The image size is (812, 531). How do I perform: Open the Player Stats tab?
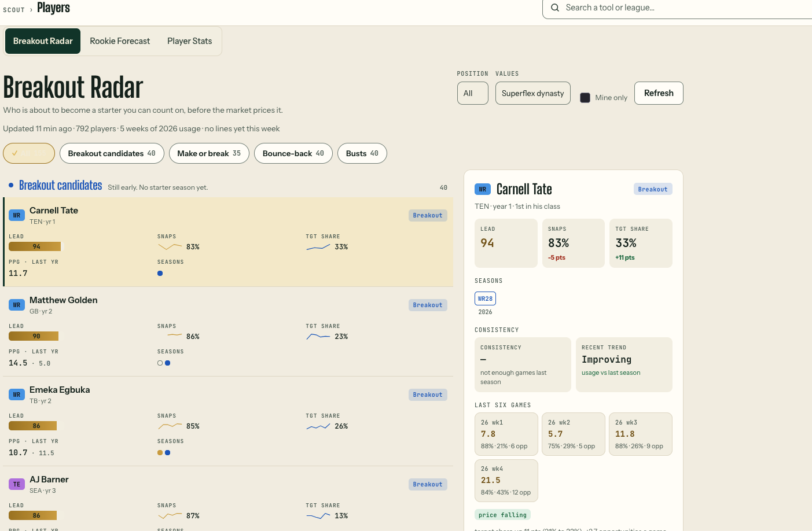click(190, 41)
